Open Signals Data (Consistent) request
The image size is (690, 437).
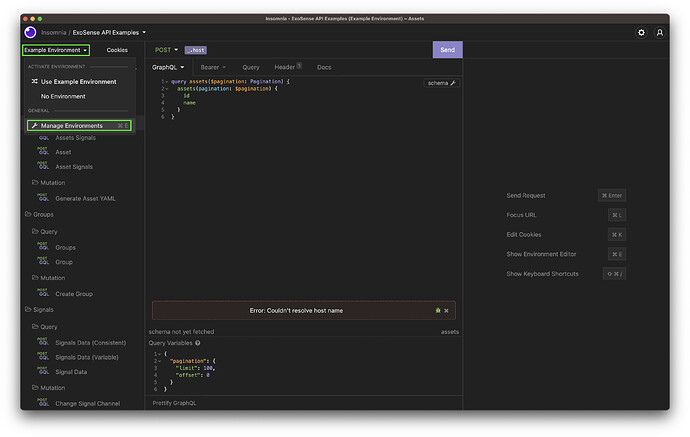(x=90, y=342)
